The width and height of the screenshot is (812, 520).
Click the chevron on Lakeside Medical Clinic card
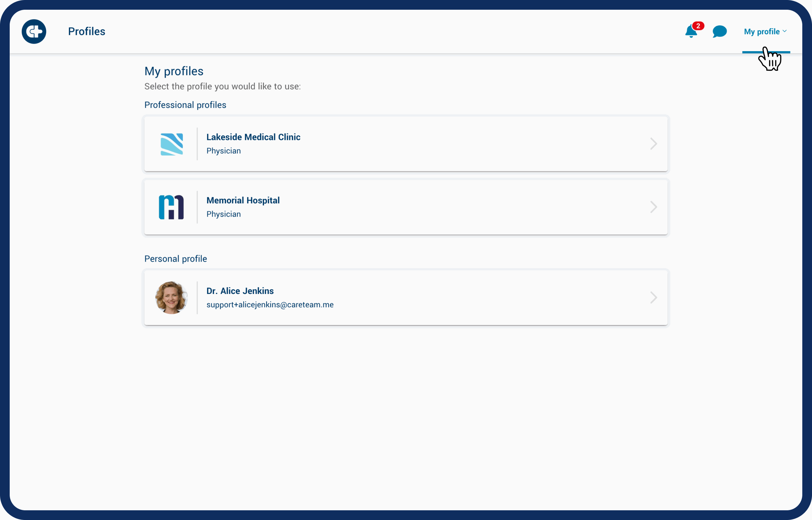tap(653, 144)
